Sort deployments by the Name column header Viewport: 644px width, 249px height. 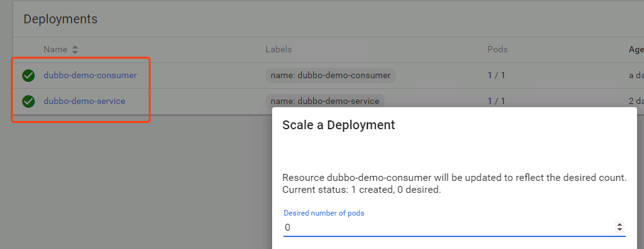click(56, 50)
